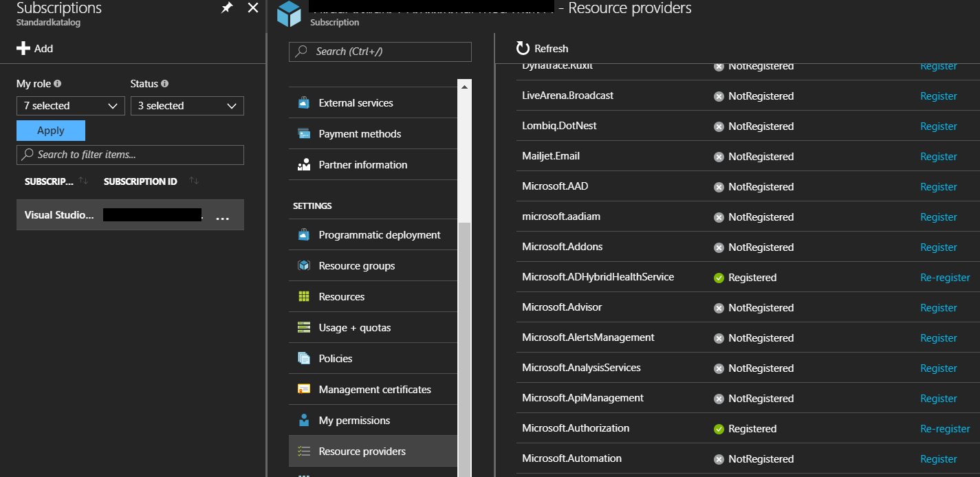Register the Microsoft.AAD provider
Image resolution: width=980 pixels, height=477 pixels.
[x=939, y=187]
